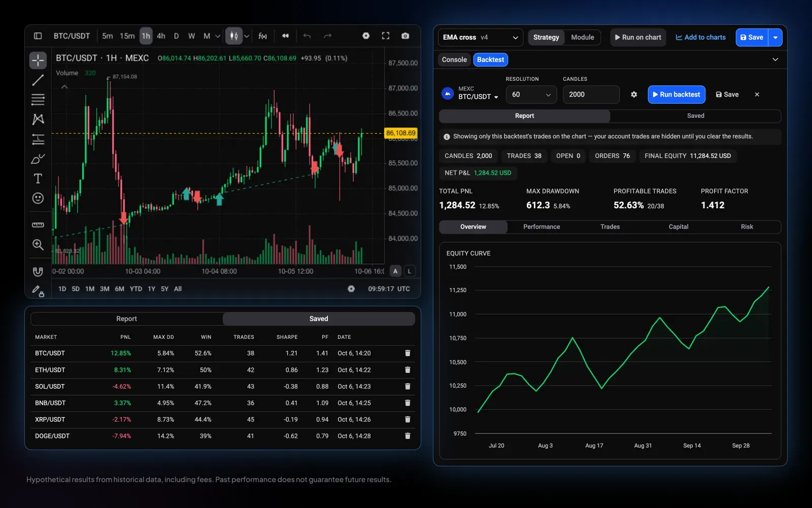
Task: Toggle auto scale A button
Action: click(x=395, y=271)
